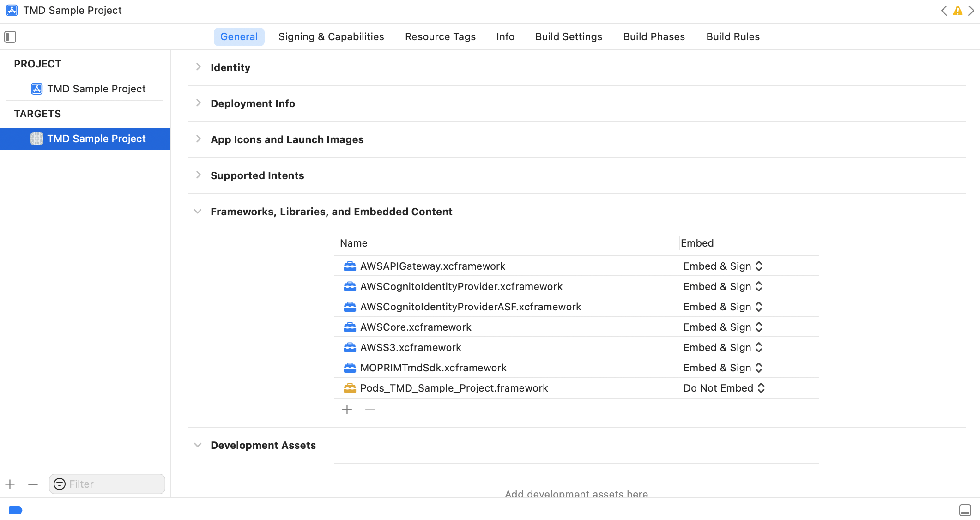Open embed dropdown for MOPRIMTmdSdk.xcframework
980x520 pixels.
click(723, 368)
